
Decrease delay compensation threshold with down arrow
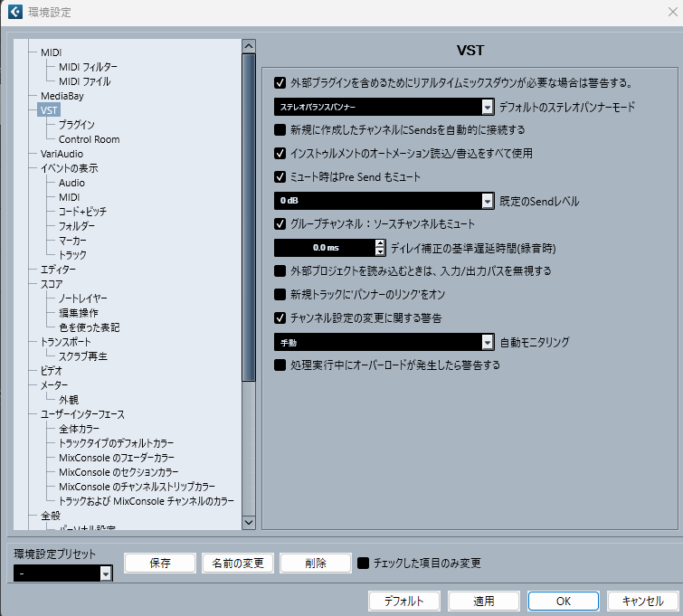click(380, 251)
